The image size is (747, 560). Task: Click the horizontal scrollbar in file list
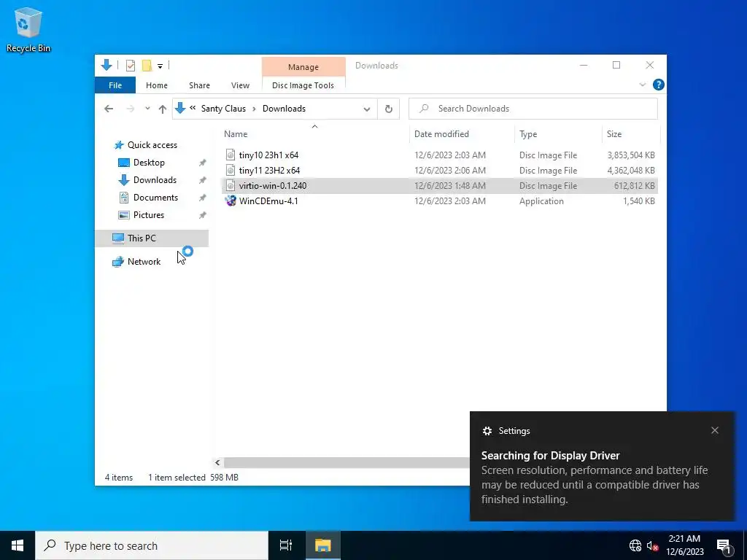coord(347,462)
